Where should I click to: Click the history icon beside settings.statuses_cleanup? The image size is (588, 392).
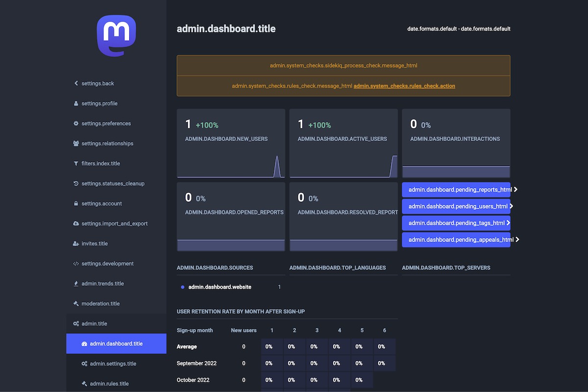(x=76, y=184)
